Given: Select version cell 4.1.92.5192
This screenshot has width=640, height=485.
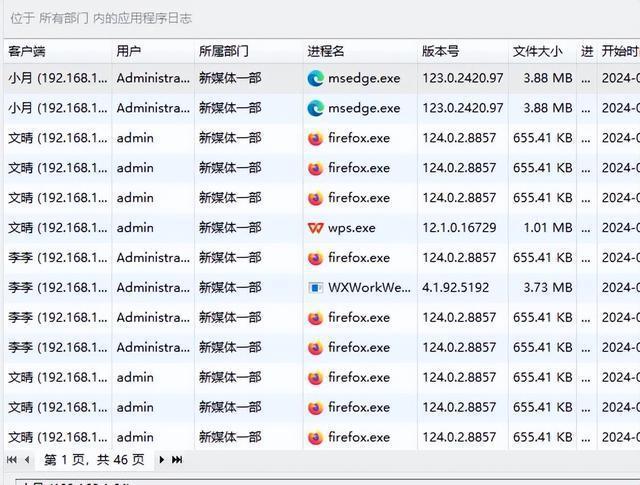Looking at the screenshot, I should 463,288.
